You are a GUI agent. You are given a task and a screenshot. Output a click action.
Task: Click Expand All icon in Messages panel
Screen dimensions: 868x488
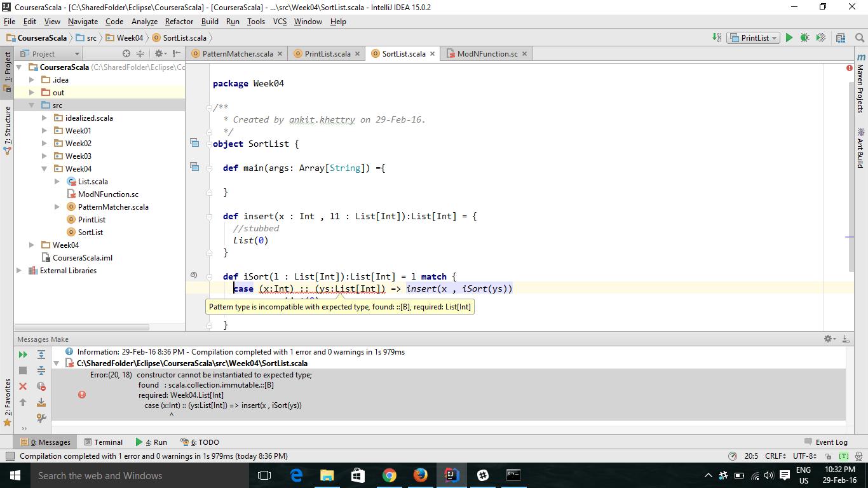click(x=41, y=355)
